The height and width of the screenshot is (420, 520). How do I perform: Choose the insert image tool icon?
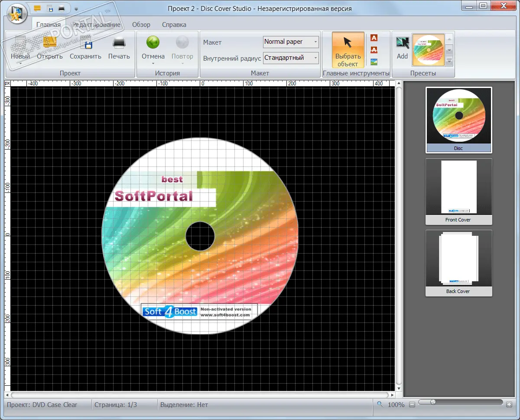(374, 62)
